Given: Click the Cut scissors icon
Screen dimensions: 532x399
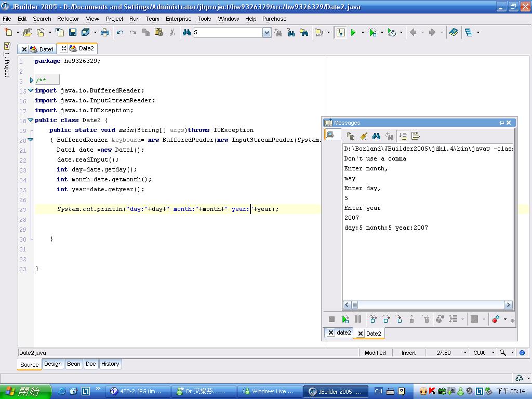Looking at the screenshot, I should [x=172, y=32].
